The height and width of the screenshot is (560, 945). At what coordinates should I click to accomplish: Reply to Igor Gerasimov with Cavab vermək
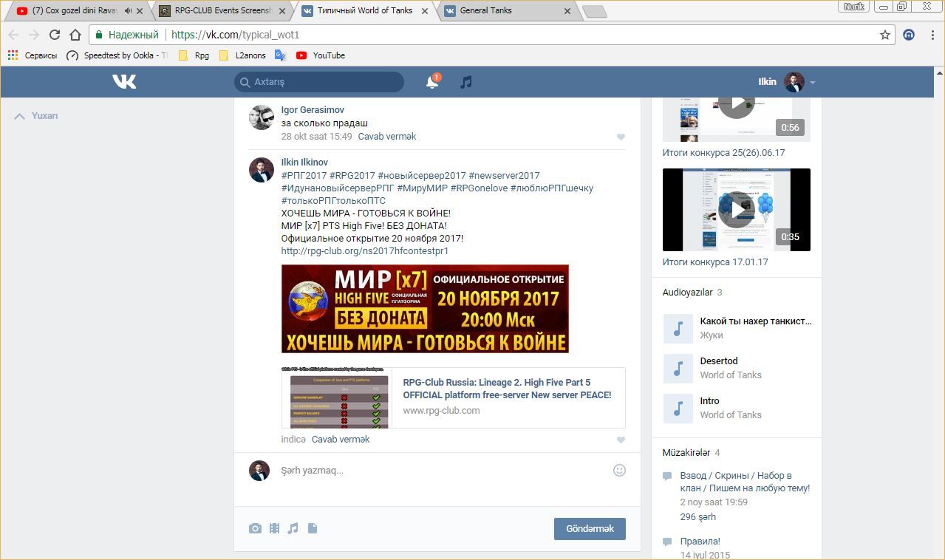tap(387, 137)
